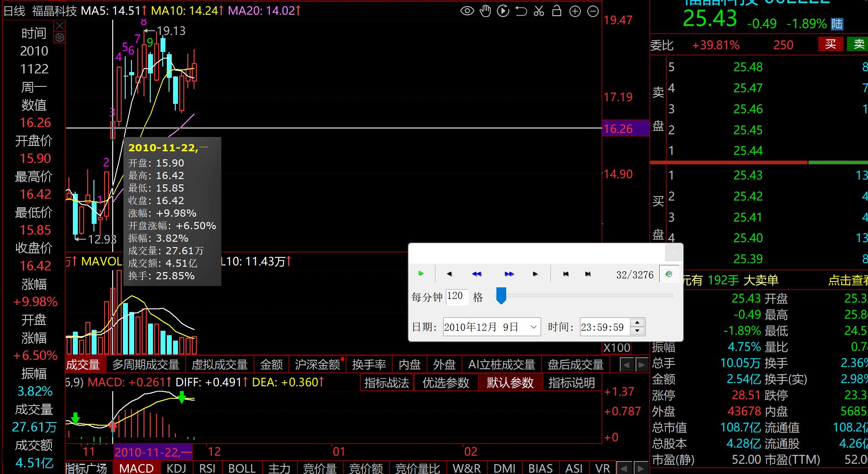Click the 指标说明 button
This screenshot has height=474, width=868.
(572, 383)
